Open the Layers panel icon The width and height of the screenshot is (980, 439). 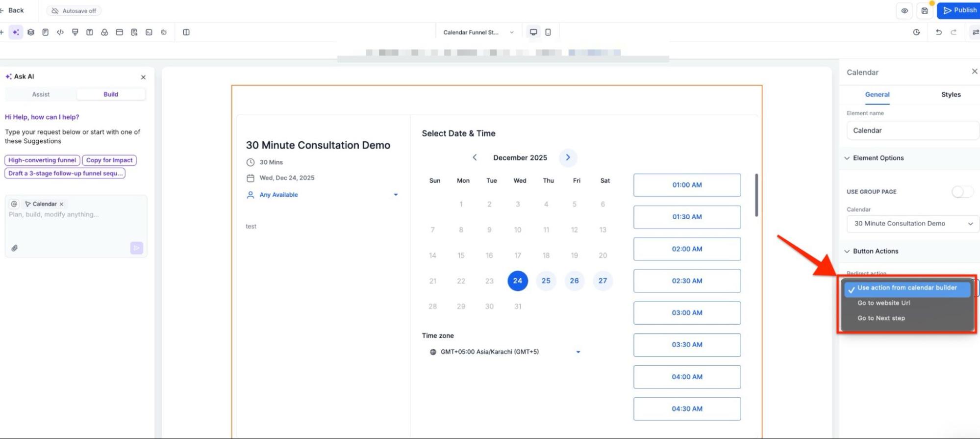[x=31, y=32]
